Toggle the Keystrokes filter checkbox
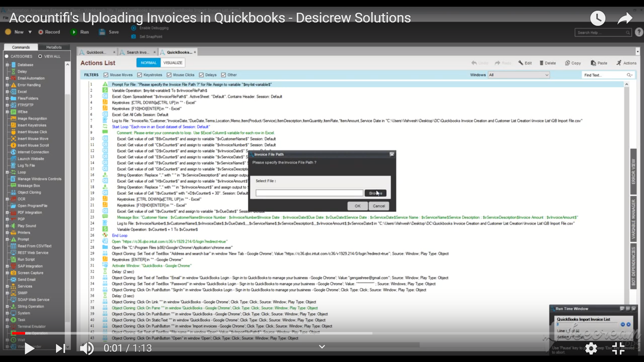The height and width of the screenshot is (362, 644). tap(140, 75)
